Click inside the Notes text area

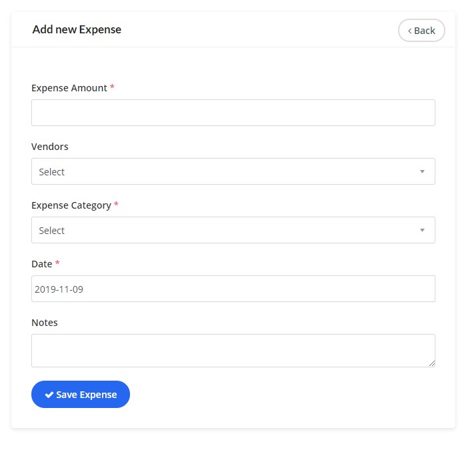click(233, 350)
